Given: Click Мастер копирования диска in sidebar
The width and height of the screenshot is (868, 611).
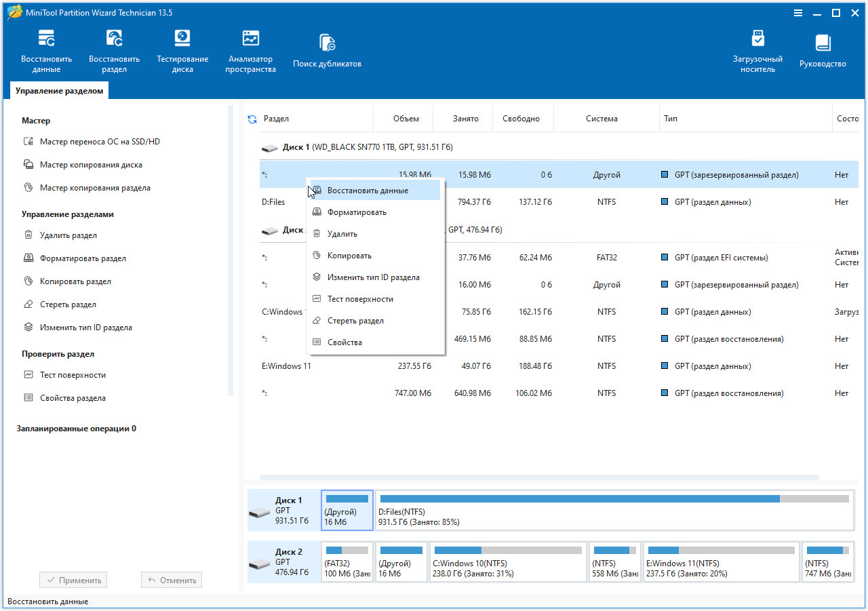Looking at the screenshot, I should [91, 165].
